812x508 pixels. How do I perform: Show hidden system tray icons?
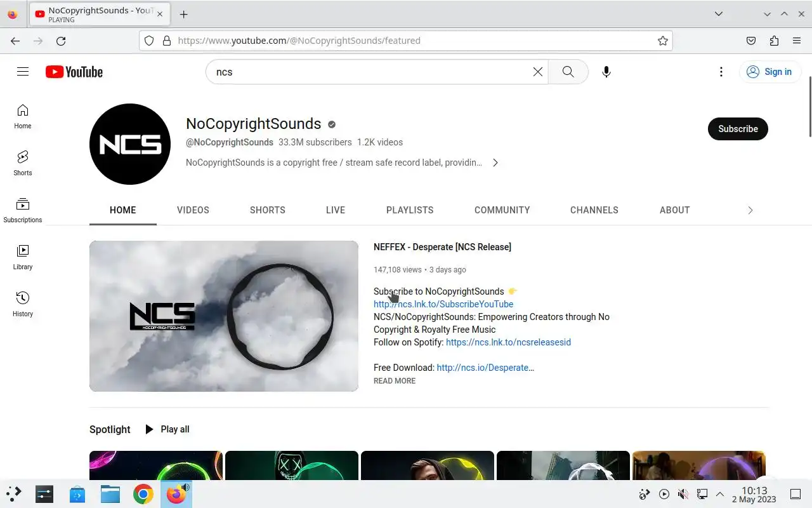tap(720, 494)
